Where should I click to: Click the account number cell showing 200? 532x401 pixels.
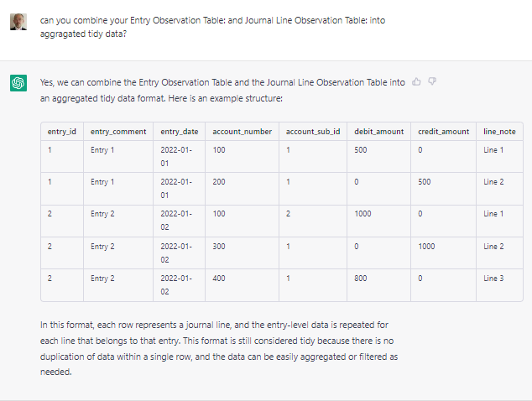point(242,189)
